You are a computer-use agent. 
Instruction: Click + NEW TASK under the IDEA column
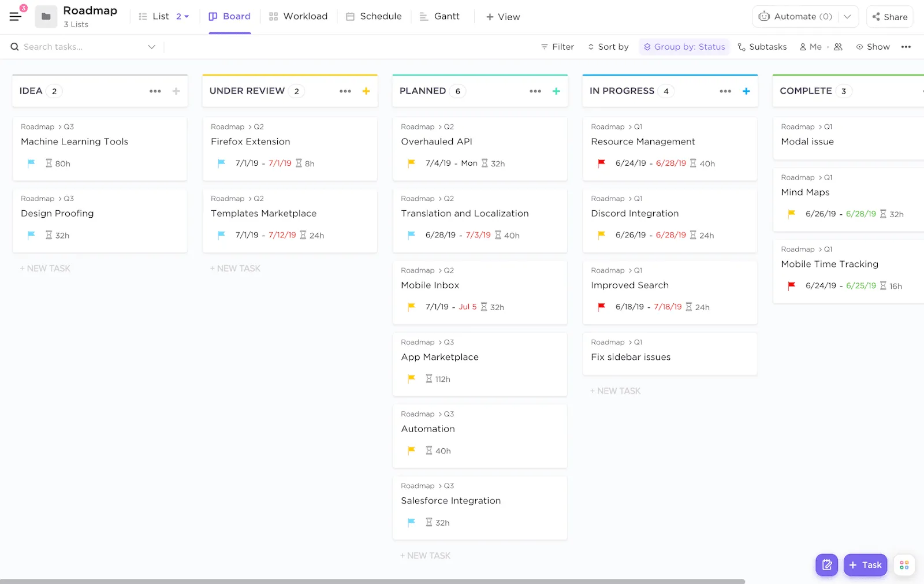(45, 269)
